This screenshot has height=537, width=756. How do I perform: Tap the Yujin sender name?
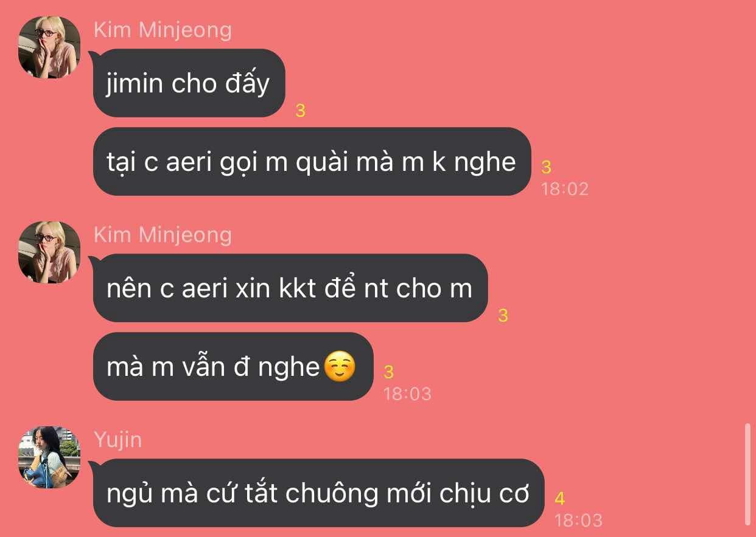tap(118, 440)
